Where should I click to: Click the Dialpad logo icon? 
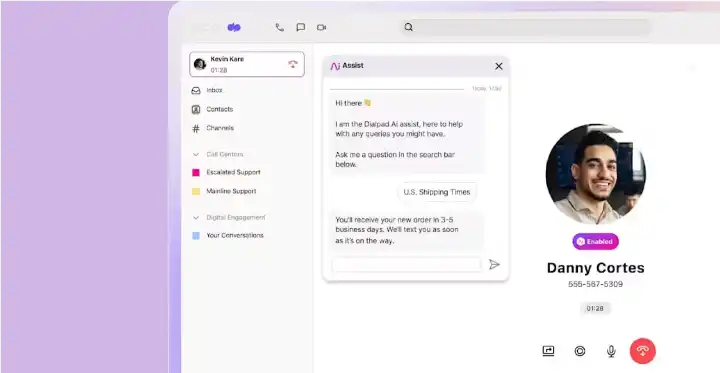click(x=234, y=28)
